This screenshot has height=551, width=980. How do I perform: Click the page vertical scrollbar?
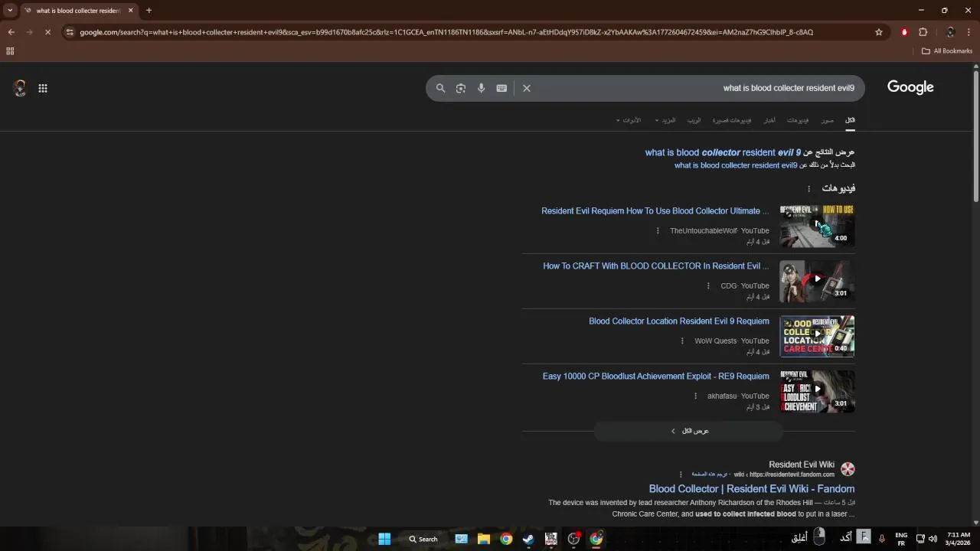[975, 136]
